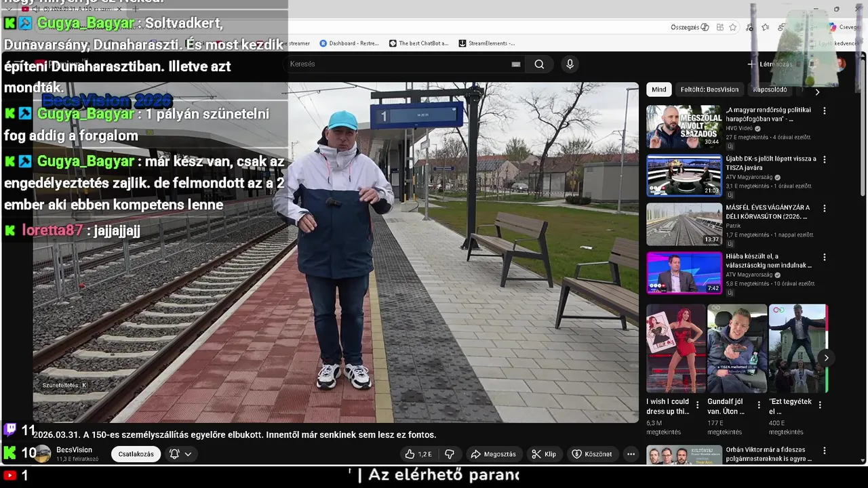Like the video with thumbs-up 1,2 E
This screenshot has width=868, height=488.
pyautogui.click(x=418, y=454)
